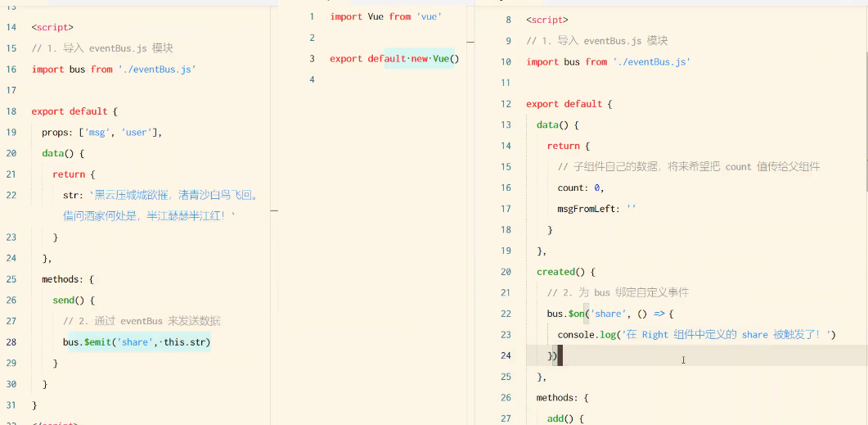
Task: Click bus.$on('share', () => { line
Action: [x=610, y=314]
